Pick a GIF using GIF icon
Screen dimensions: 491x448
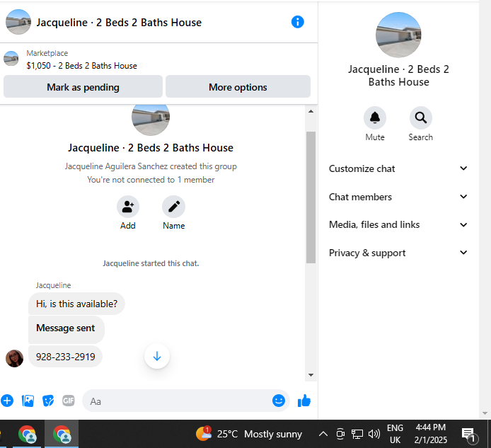(x=68, y=401)
